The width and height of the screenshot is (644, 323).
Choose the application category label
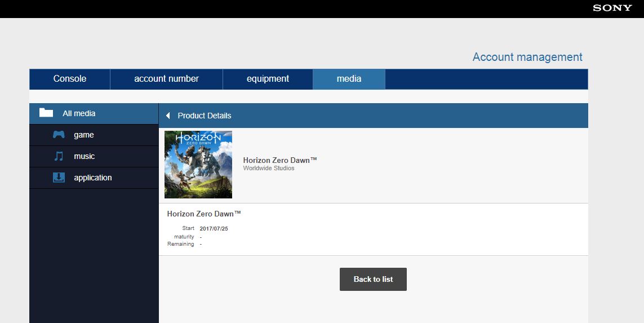click(x=93, y=178)
